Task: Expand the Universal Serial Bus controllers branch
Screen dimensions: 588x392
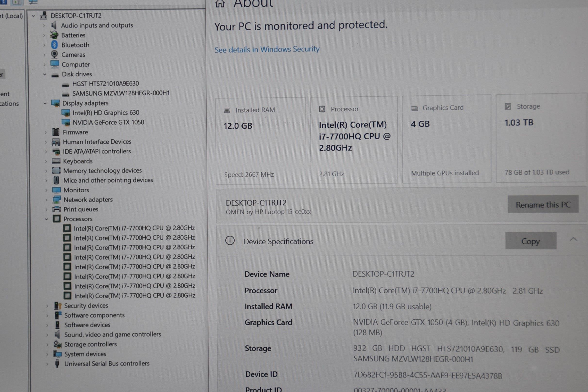Action: 47,364
